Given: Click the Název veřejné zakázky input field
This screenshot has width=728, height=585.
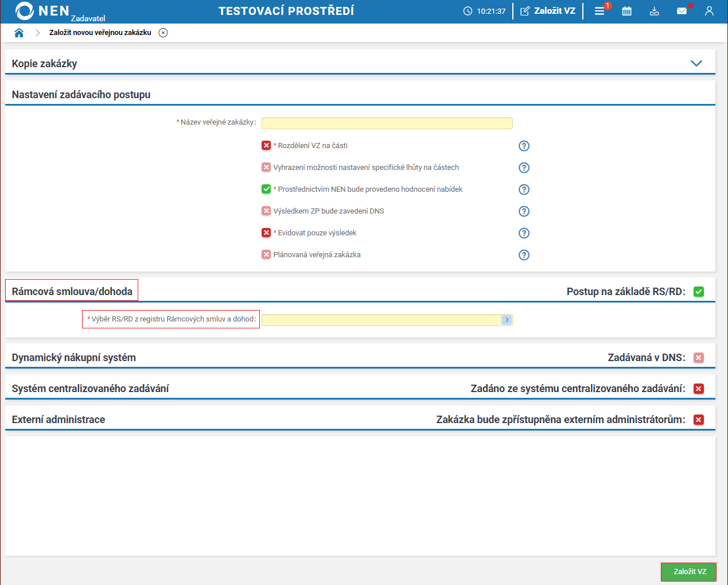Looking at the screenshot, I should pyautogui.click(x=387, y=123).
